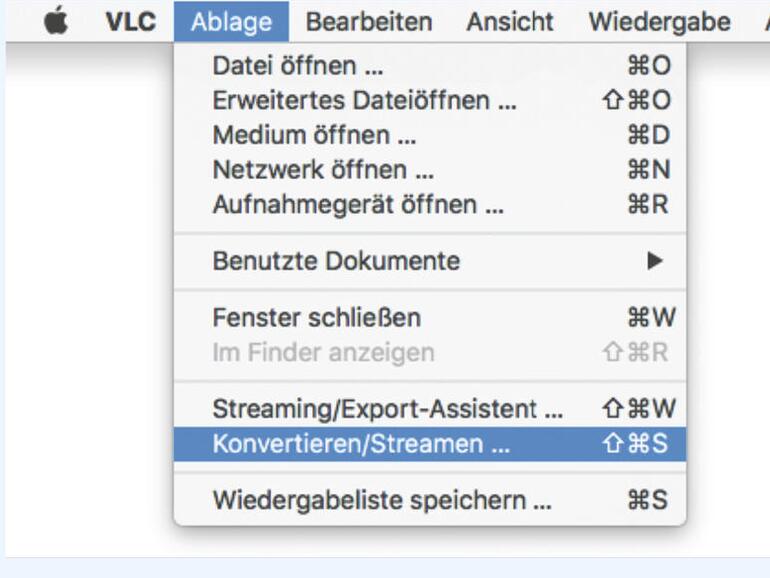Select the highlighted Konvertieren/Streamen entry
This screenshot has height=578, width=770.
[361, 444]
